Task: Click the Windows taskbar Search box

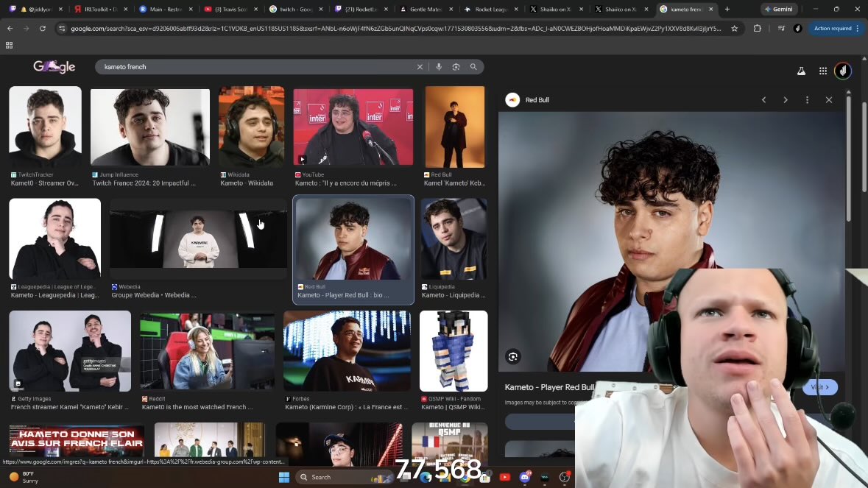Action: (343, 477)
